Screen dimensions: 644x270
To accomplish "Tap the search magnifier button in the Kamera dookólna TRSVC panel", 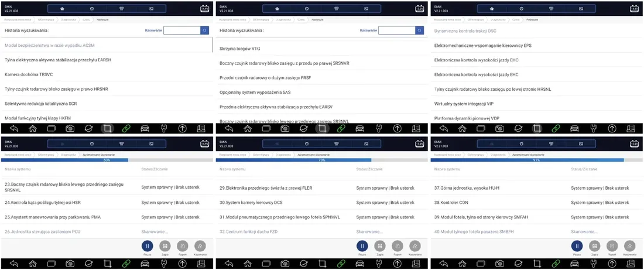I will [204, 30].
